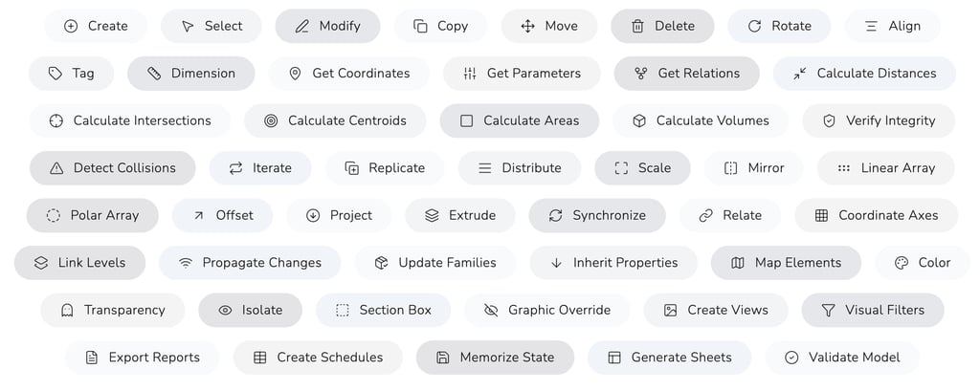This screenshot has width=980, height=391.
Task: Click the Verify Integrity shield icon
Action: [829, 120]
